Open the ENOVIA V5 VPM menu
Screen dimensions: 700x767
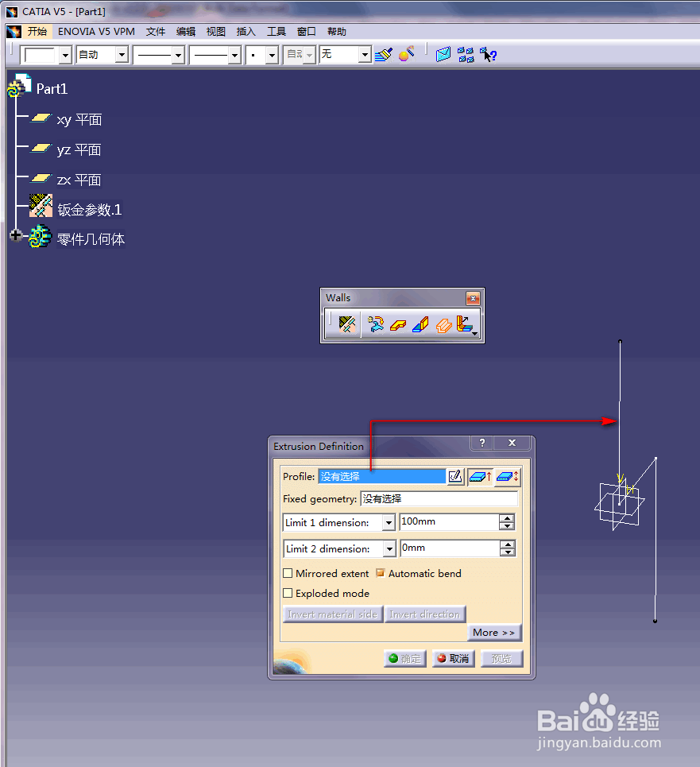96,31
